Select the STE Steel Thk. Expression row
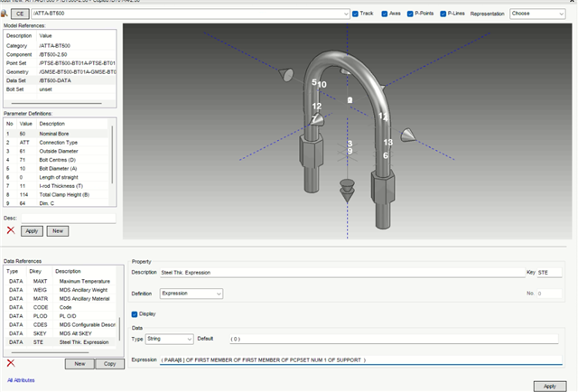 click(61, 342)
